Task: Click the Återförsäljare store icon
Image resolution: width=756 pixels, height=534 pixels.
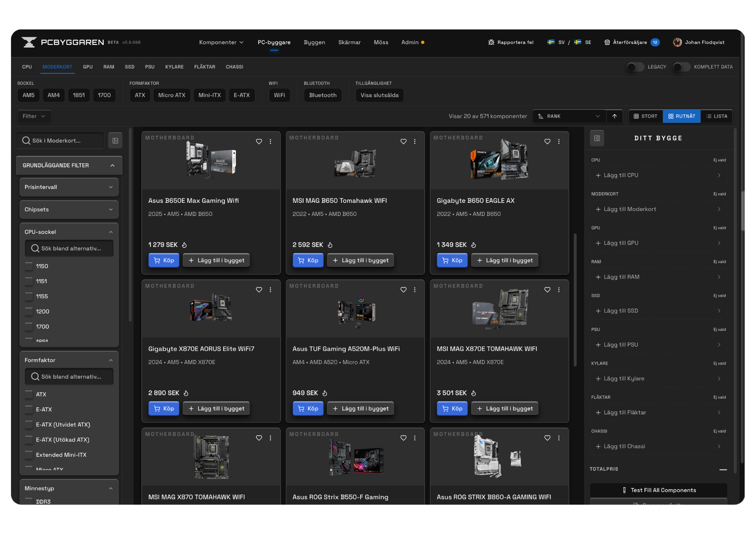Action: [x=607, y=42]
